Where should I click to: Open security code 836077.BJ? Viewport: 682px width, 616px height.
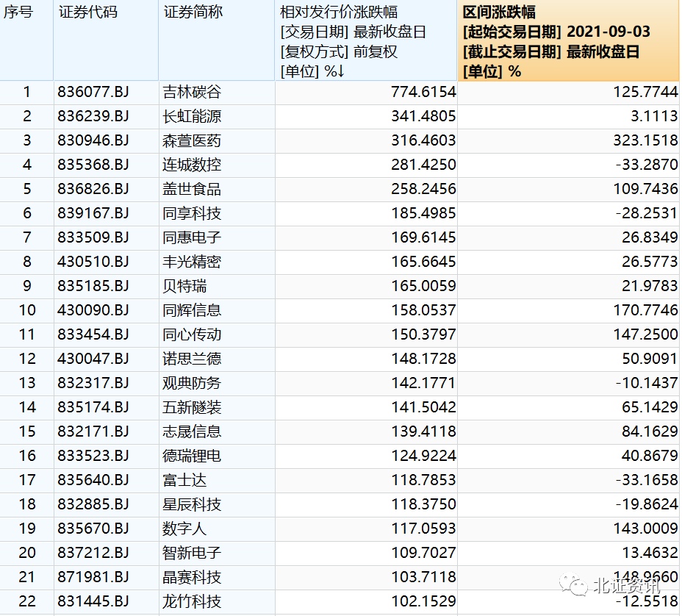[93, 92]
